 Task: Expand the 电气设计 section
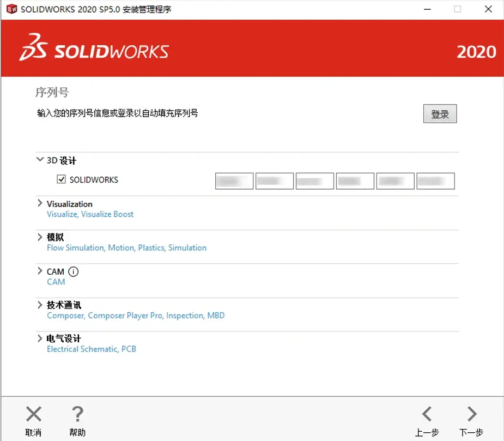40,339
